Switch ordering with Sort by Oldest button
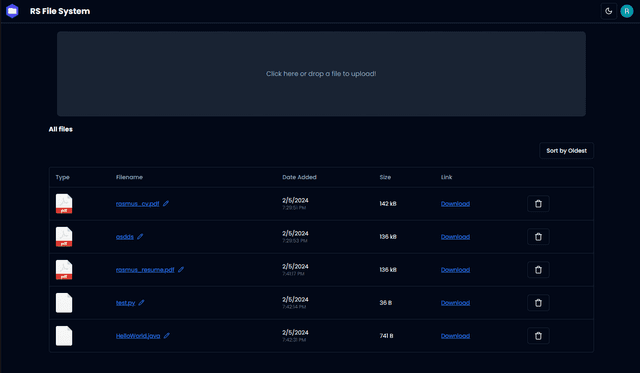This screenshot has height=373, width=640. coord(567,151)
